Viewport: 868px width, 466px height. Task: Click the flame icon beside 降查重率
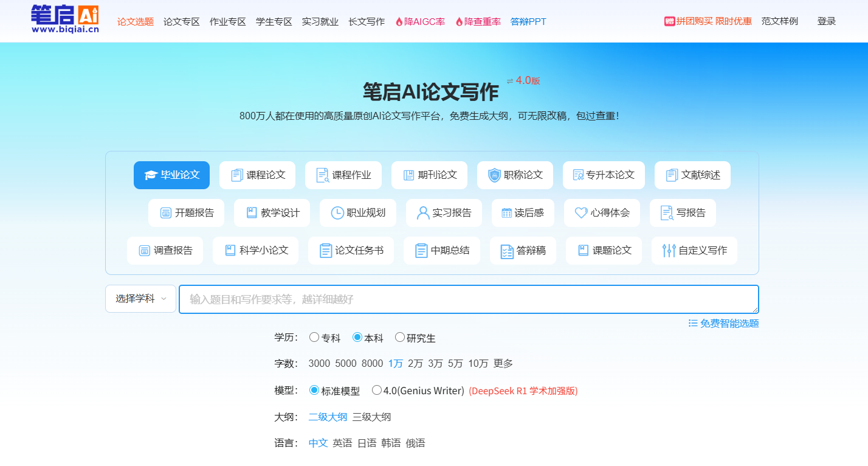click(460, 21)
